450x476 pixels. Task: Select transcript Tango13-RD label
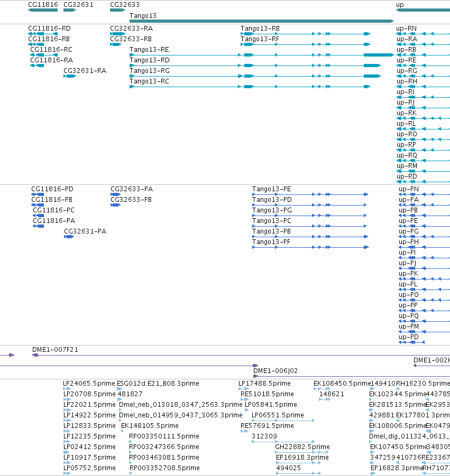click(x=149, y=60)
